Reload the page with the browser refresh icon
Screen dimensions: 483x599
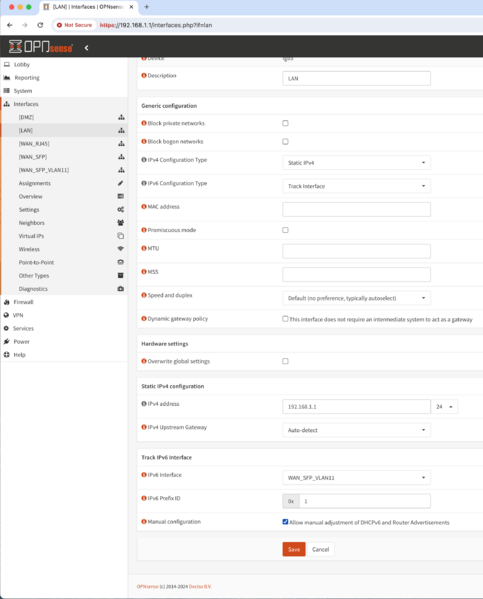click(40, 25)
